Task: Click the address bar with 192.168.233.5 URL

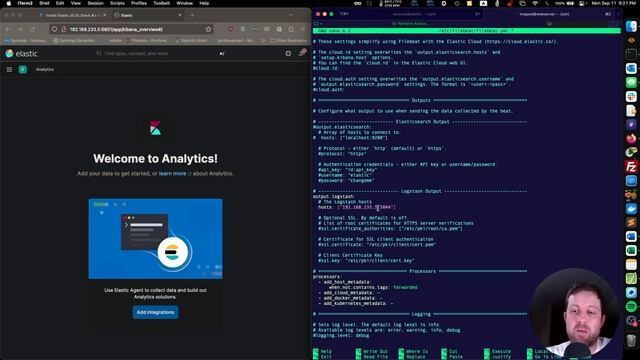Action: click(131, 29)
